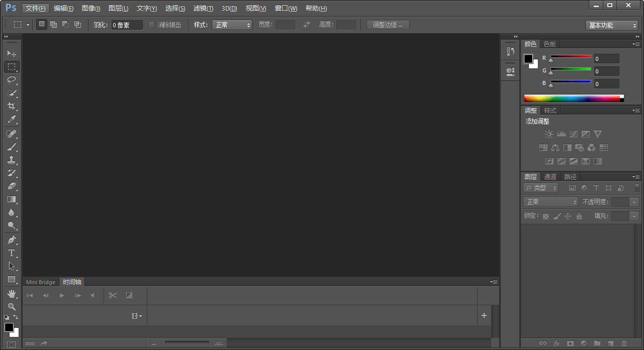Toggle lock transparent pixels
The height and width of the screenshot is (350, 644).
[x=545, y=216]
